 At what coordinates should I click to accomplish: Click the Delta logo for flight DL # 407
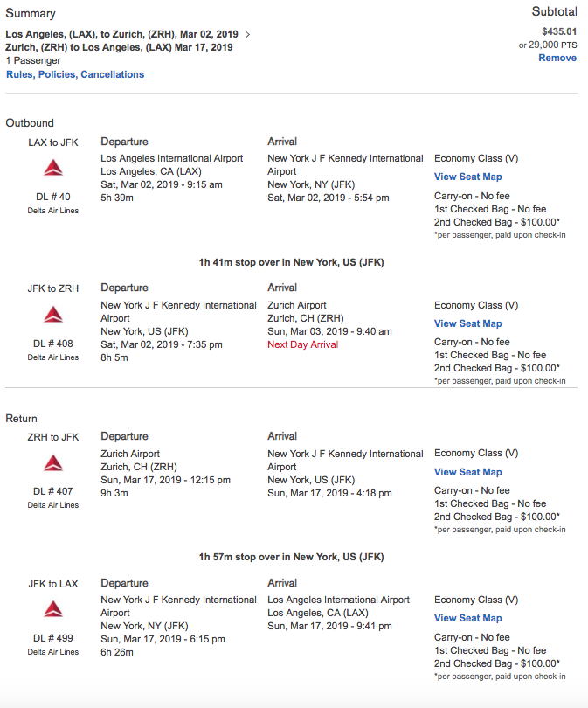pyautogui.click(x=53, y=463)
